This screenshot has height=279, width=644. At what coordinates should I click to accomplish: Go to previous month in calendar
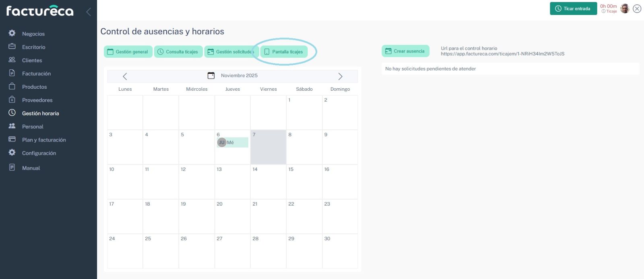pyautogui.click(x=125, y=76)
